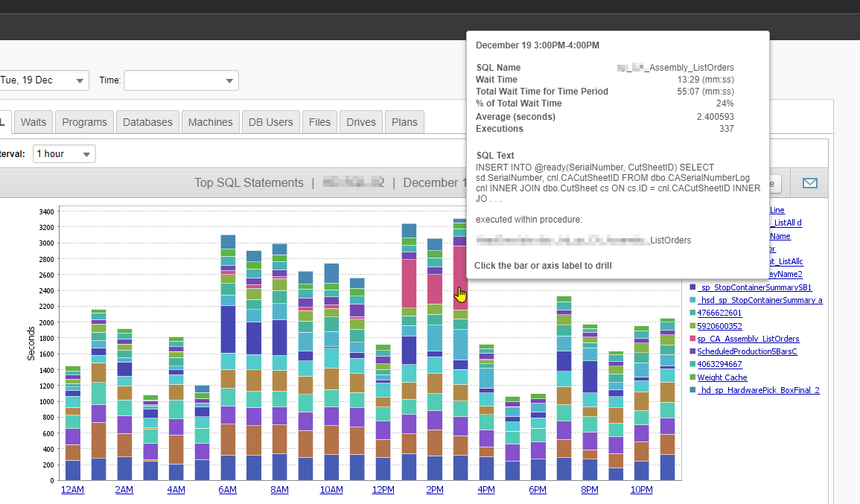This screenshot has width=860, height=504.
Task: Click the 8PM axis label
Action: click(x=590, y=490)
